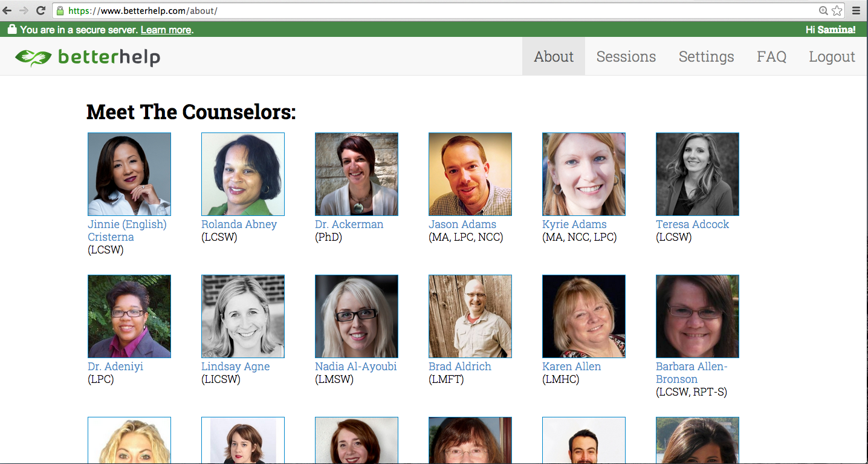Open Brad Aldrich's name link
Image resolution: width=868 pixels, height=464 pixels.
pos(460,367)
